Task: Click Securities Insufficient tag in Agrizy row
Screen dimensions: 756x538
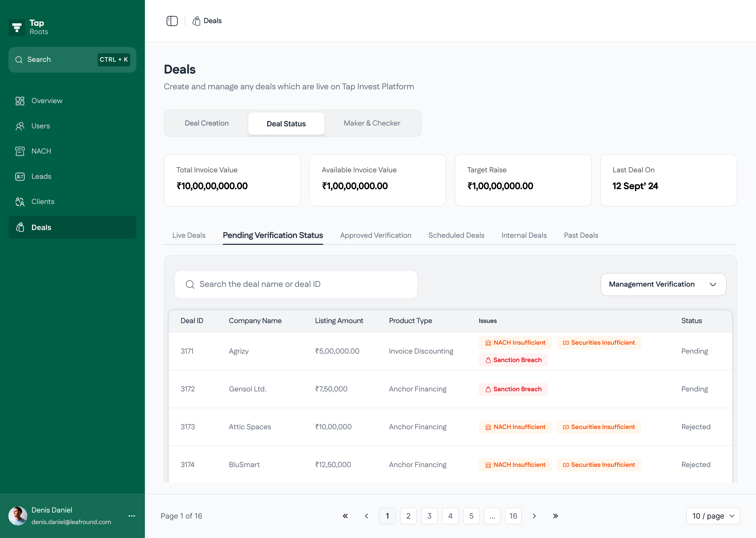Action: pyautogui.click(x=599, y=343)
